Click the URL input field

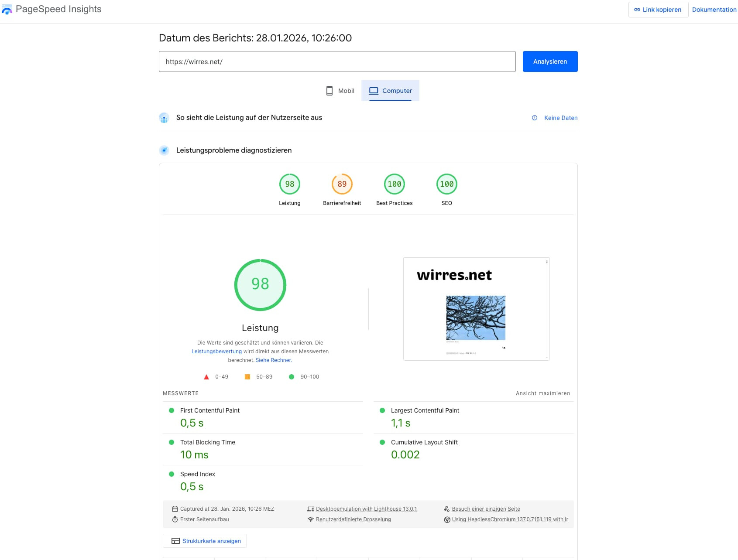(x=337, y=61)
